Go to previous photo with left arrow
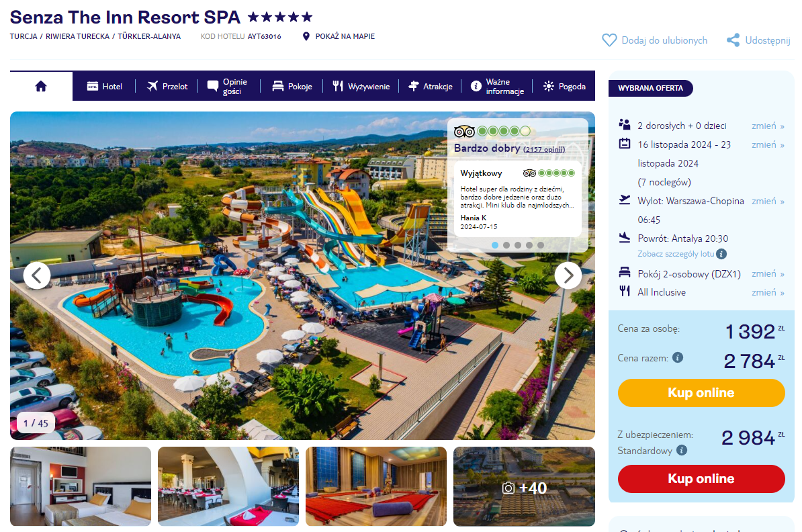Screen dimensions: 802x532 (37, 275)
